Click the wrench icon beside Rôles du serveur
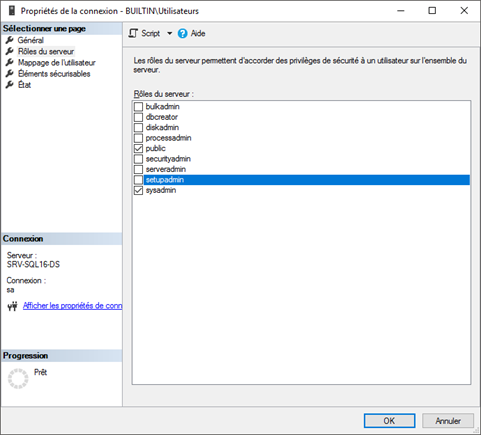The height and width of the screenshot is (435, 481). (10, 51)
